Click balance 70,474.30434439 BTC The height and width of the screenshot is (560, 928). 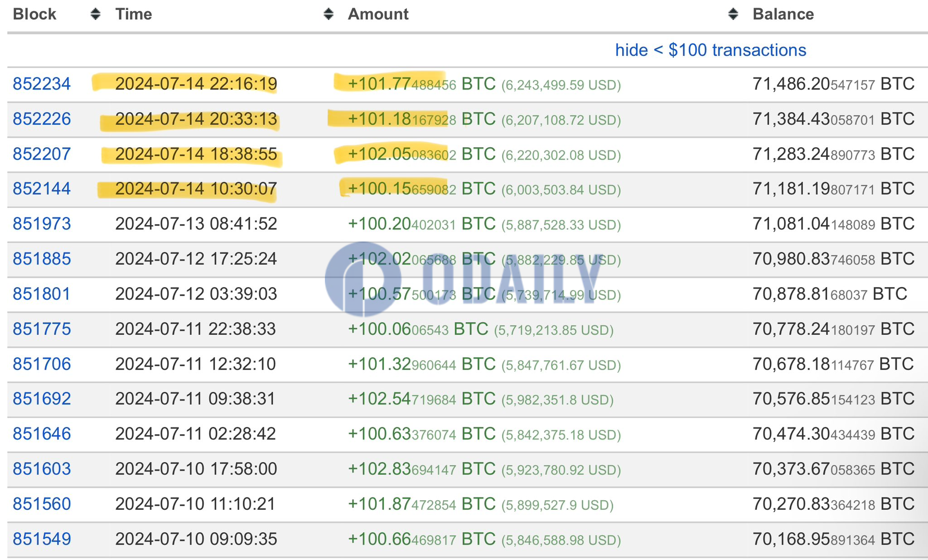point(834,434)
